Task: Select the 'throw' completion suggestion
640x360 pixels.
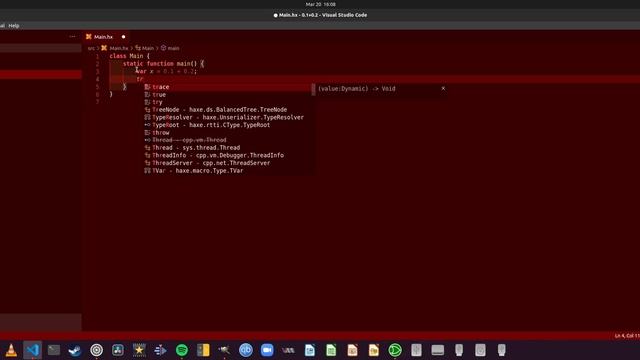Action: click(x=229, y=133)
